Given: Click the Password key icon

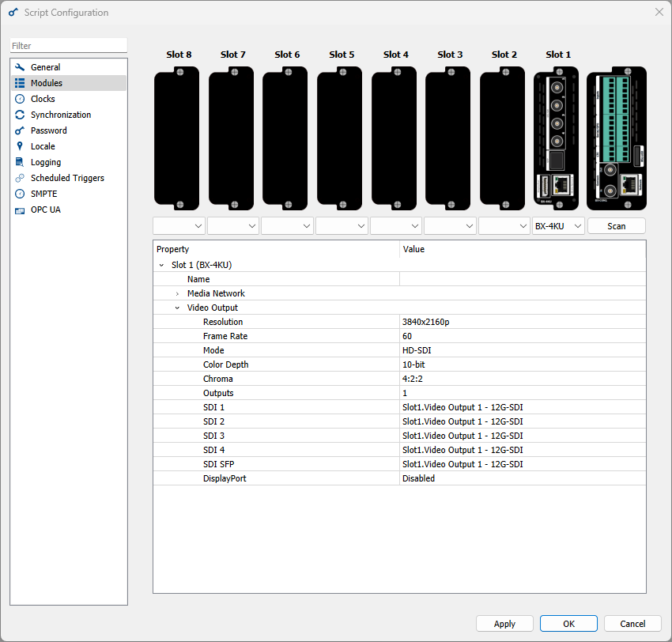Looking at the screenshot, I should coord(20,130).
